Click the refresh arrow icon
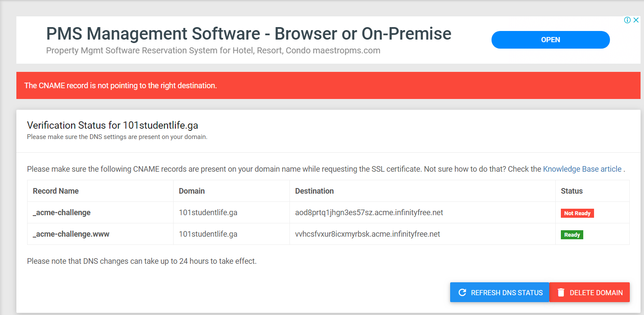 point(462,293)
